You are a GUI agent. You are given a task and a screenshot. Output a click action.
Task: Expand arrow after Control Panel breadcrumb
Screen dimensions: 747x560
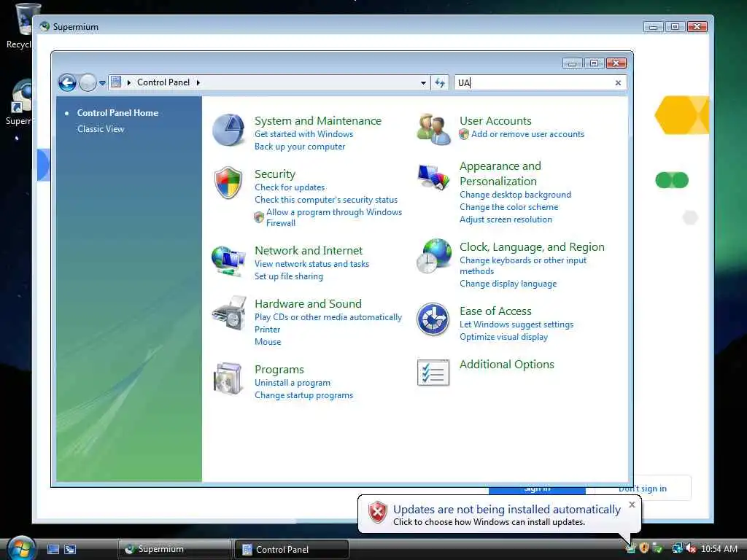pyautogui.click(x=198, y=82)
